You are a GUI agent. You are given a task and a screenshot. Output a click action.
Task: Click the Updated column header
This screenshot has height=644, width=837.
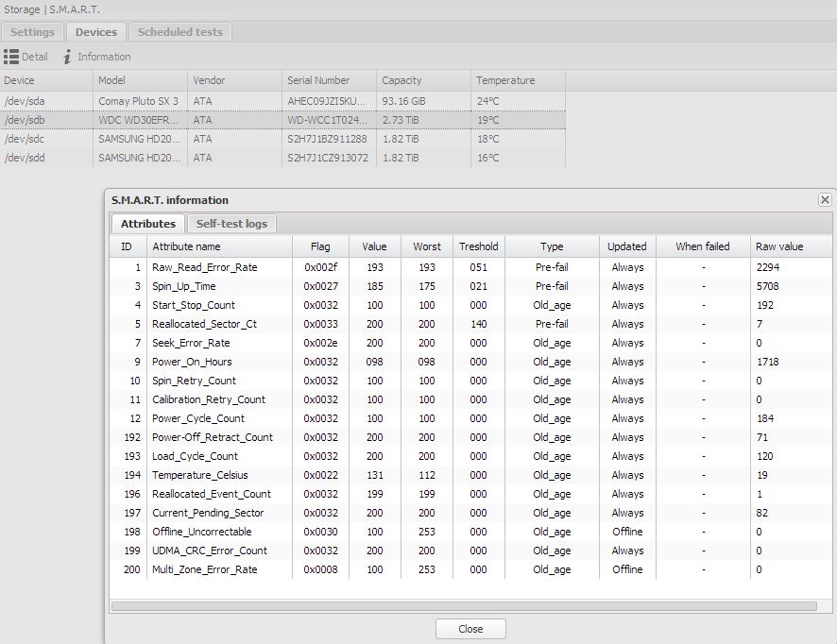(627, 246)
